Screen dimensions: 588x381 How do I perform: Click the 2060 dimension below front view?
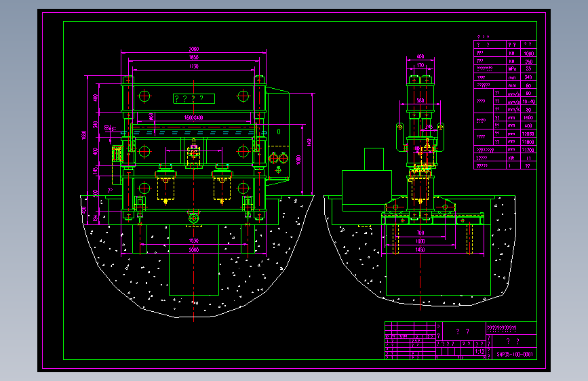tap(193, 249)
